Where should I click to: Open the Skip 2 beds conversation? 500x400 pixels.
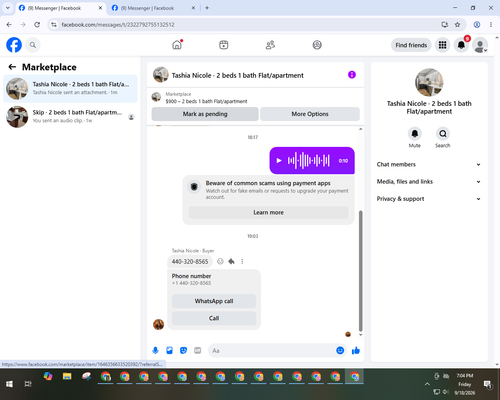[x=70, y=116]
